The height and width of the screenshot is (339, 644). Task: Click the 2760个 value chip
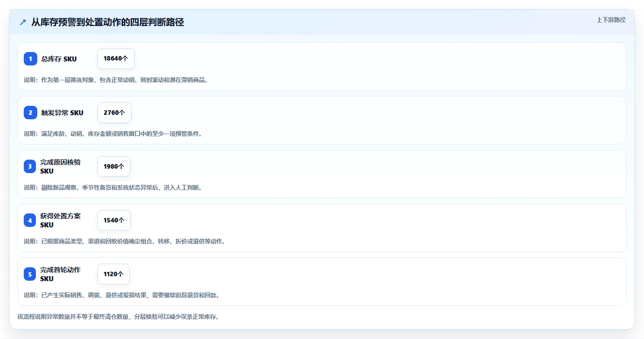[114, 113]
